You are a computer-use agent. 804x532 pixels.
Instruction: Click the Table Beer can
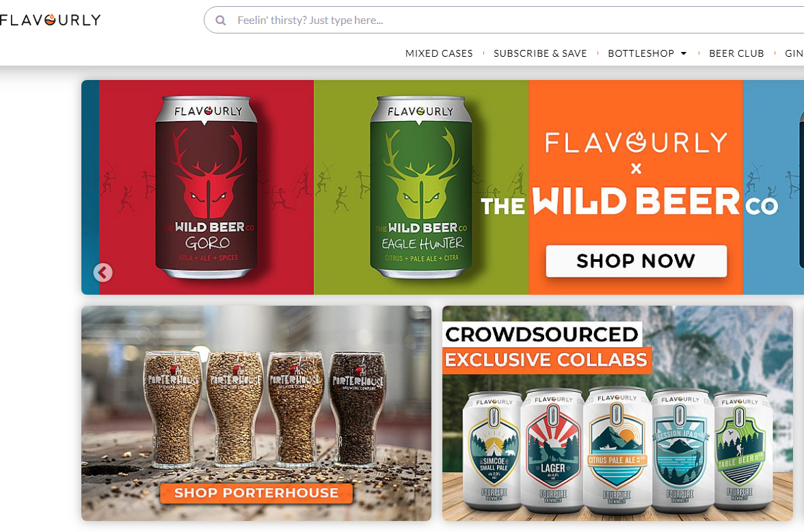[x=740, y=450]
